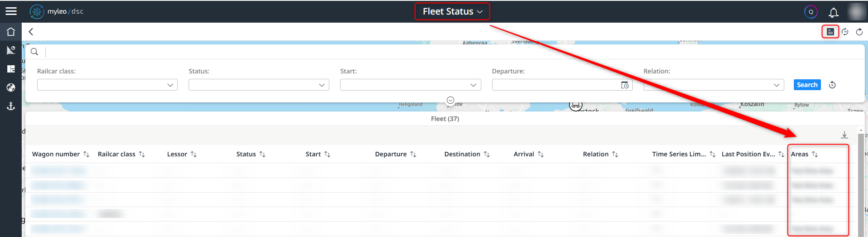Expand the Relation dropdown
Image resolution: width=868 pixels, height=237 pixels.
(x=713, y=85)
